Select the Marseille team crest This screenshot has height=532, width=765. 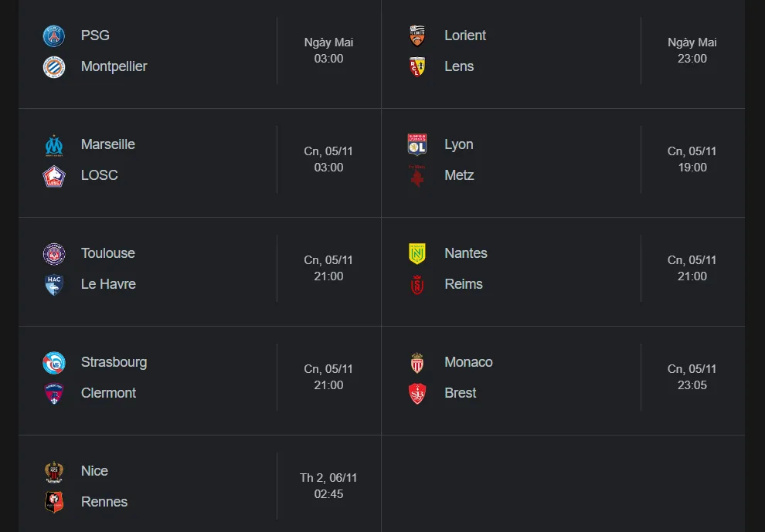point(54,145)
